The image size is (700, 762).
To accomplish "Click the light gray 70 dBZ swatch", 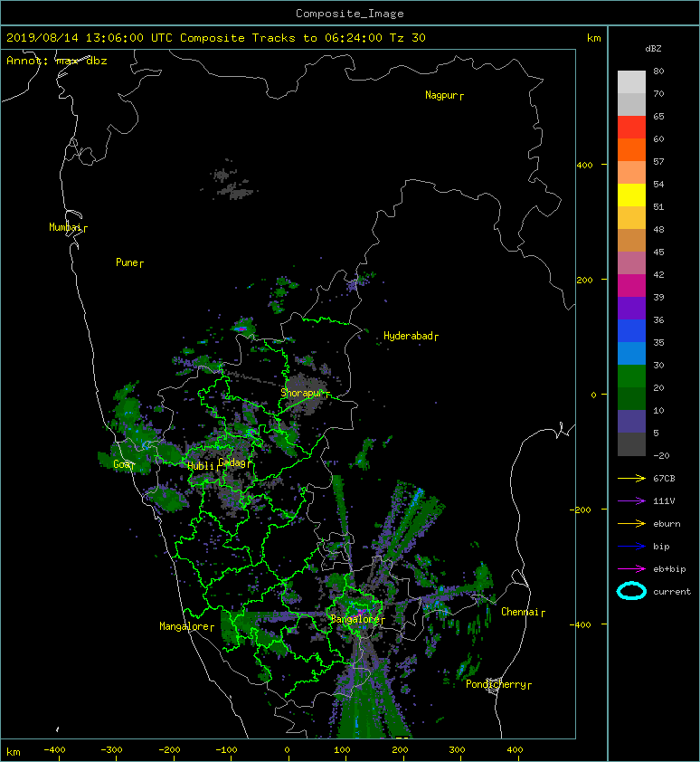I will (x=631, y=104).
